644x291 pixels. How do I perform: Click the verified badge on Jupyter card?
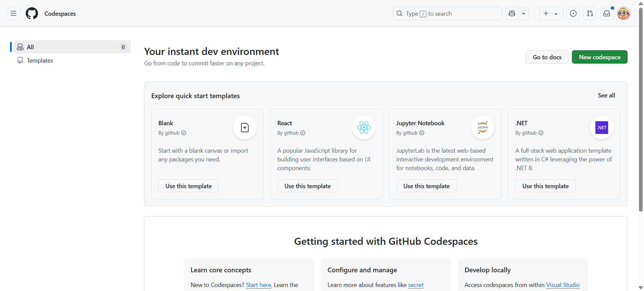click(422, 133)
